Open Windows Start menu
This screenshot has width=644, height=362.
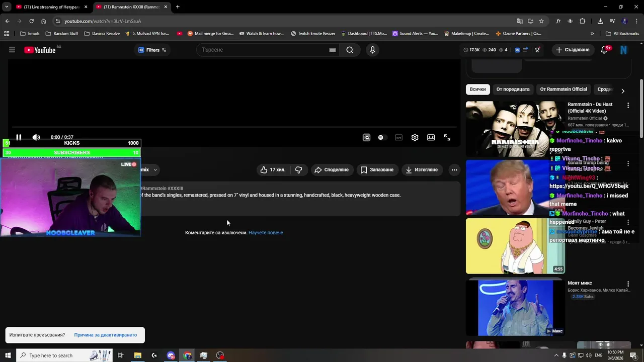point(8,355)
